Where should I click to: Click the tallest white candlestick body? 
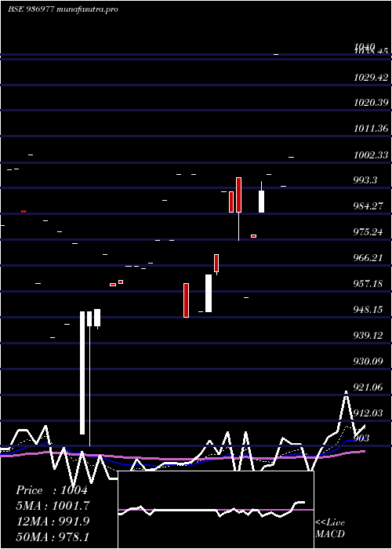click(x=82, y=373)
